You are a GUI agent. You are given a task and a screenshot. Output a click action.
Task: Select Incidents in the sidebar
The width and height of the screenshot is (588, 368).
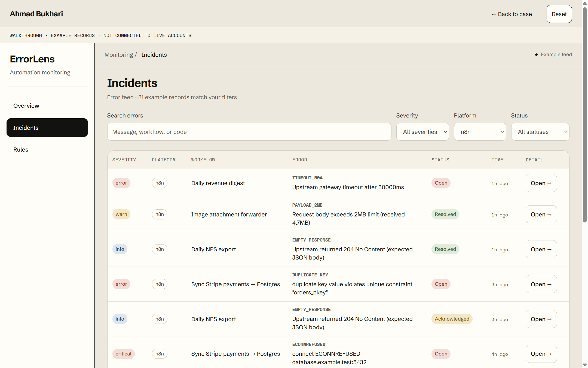(47, 128)
